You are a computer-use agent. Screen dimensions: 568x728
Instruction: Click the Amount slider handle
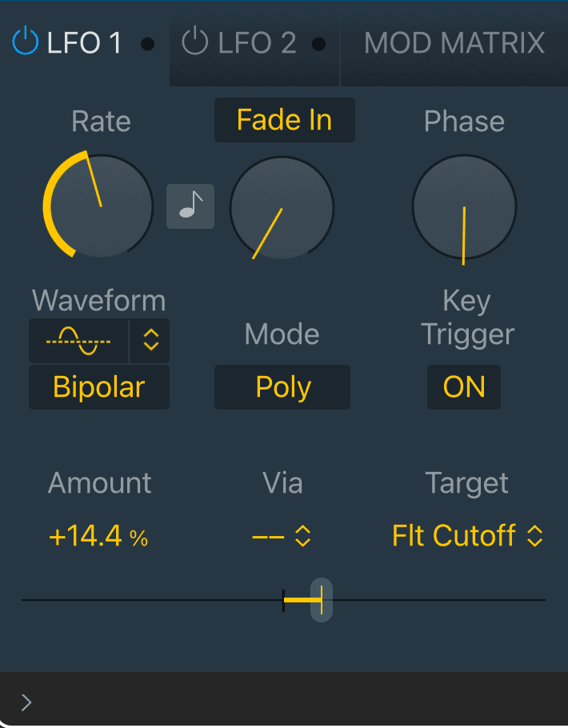[x=322, y=600]
